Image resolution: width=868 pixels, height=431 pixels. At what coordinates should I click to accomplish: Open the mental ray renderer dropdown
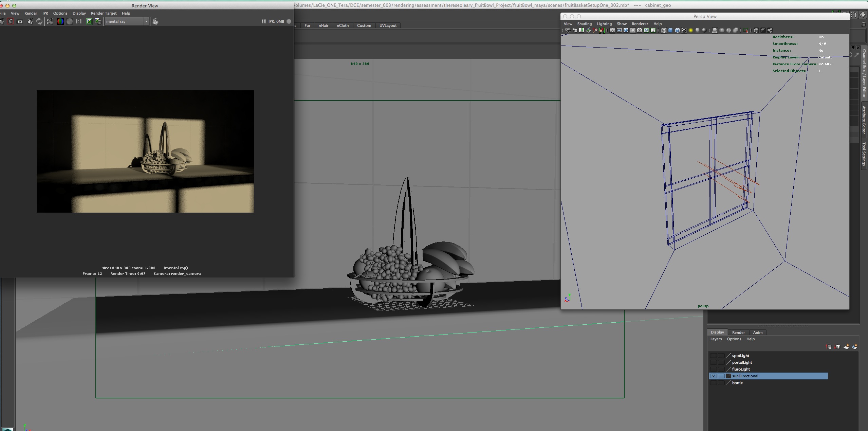pyautogui.click(x=146, y=21)
